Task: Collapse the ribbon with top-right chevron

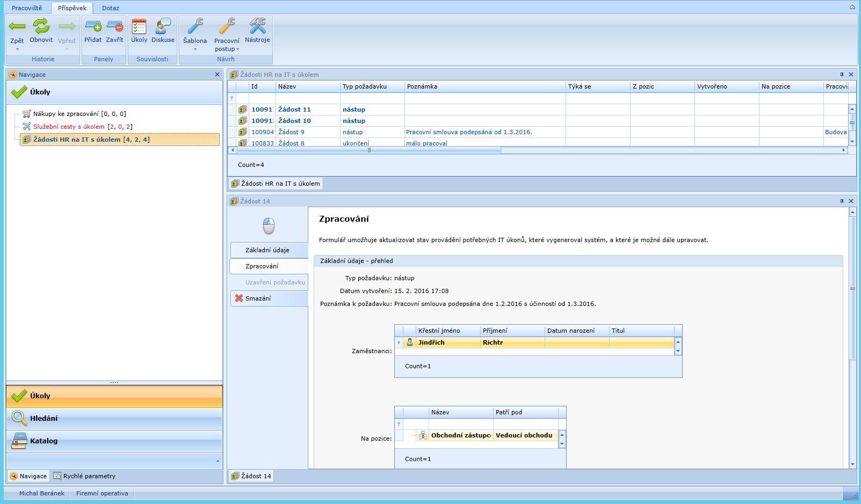Action: pos(852,8)
